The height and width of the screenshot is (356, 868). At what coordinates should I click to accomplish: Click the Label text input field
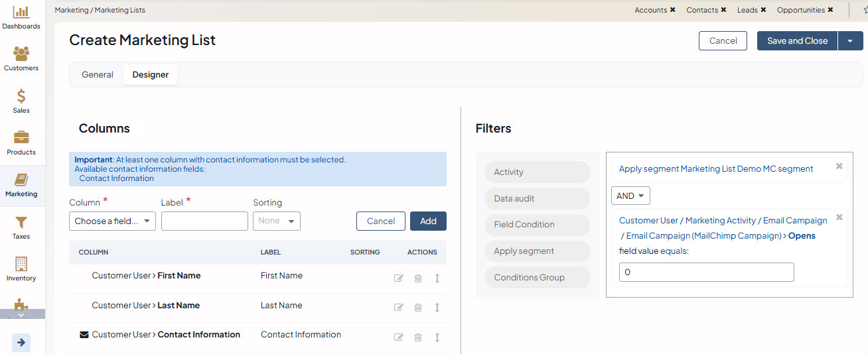(x=204, y=221)
